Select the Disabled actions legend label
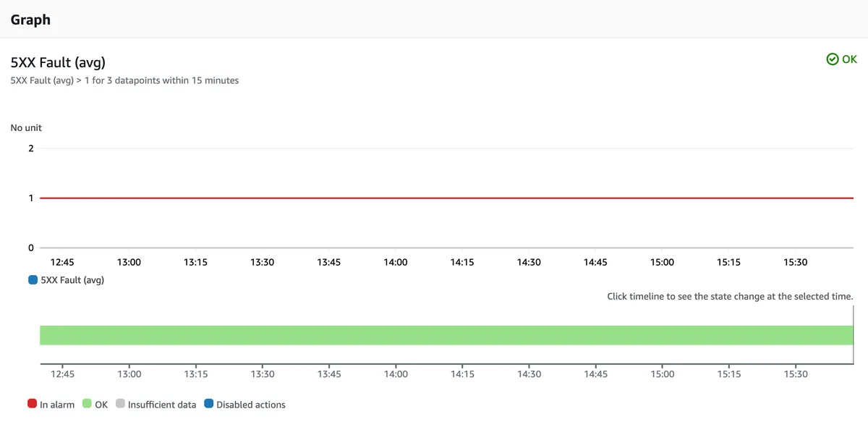This screenshot has width=868, height=422. pos(251,405)
